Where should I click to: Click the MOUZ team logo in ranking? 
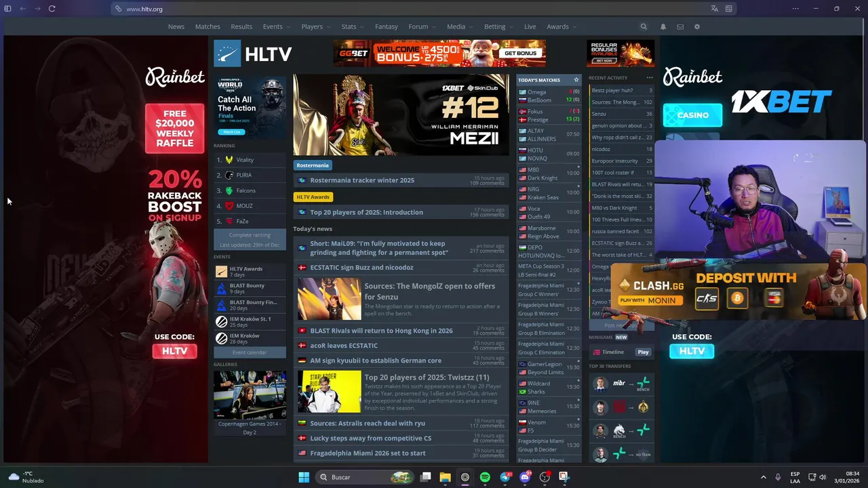tap(229, 206)
